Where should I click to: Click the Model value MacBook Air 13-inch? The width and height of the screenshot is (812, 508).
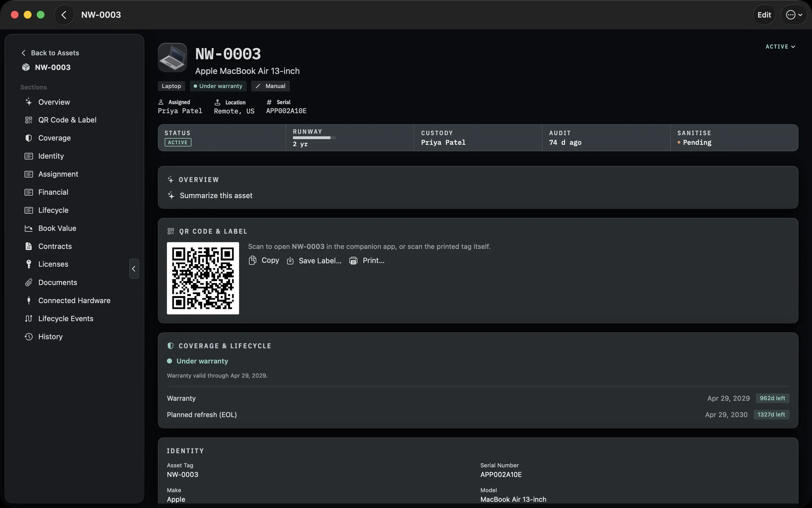[x=513, y=500]
